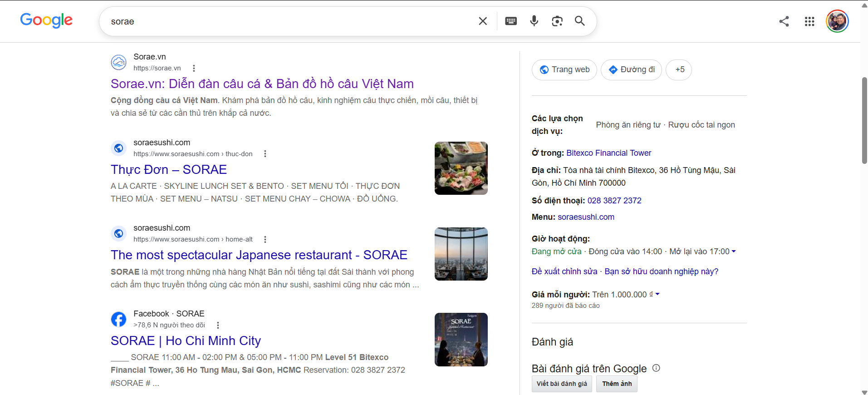Click inside the search field containing sorae
This screenshot has width=868, height=395.
[290, 21]
